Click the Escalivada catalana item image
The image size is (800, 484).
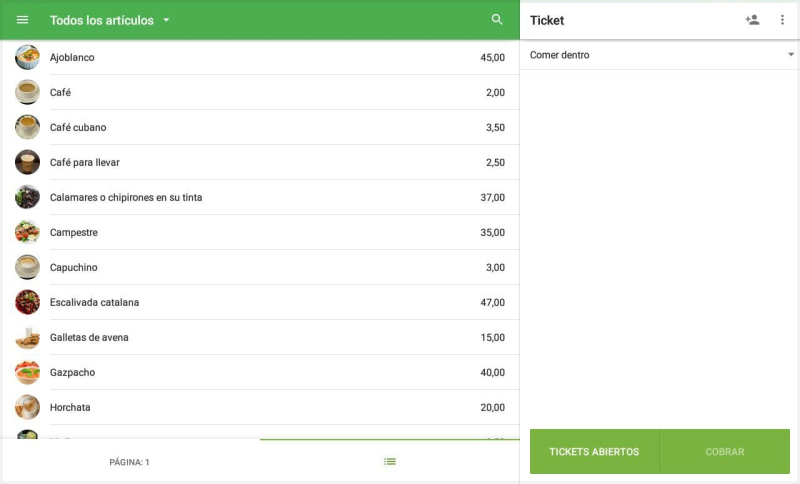click(28, 302)
